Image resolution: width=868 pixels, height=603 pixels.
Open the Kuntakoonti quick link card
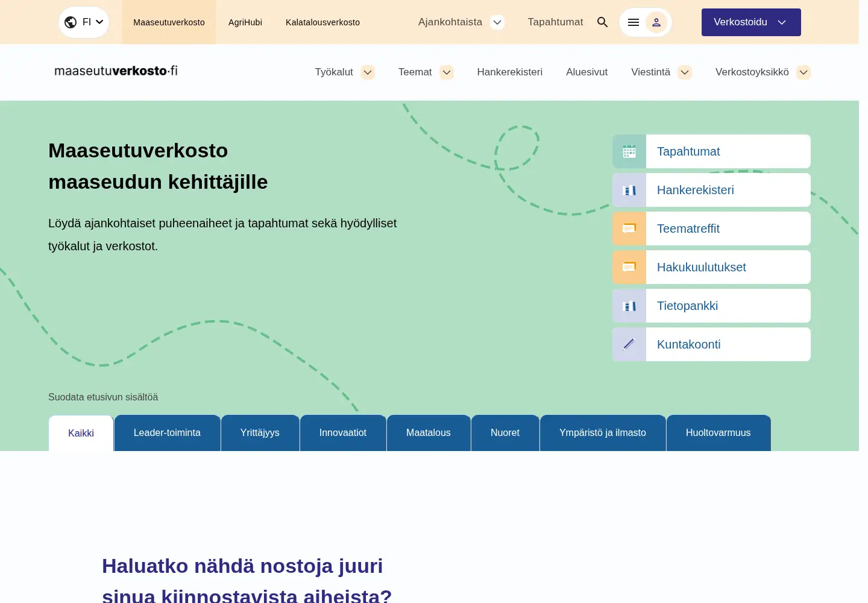click(x=711, y=344)
